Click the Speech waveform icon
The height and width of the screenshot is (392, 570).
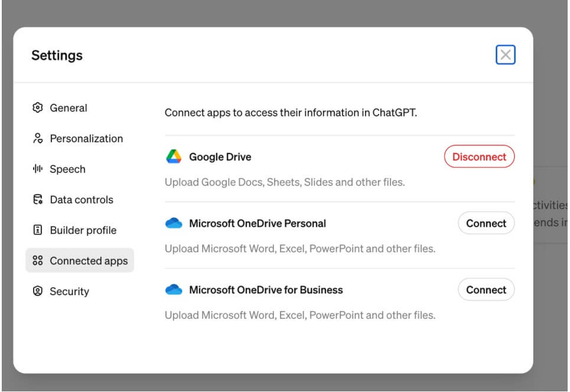pos(37,169)
